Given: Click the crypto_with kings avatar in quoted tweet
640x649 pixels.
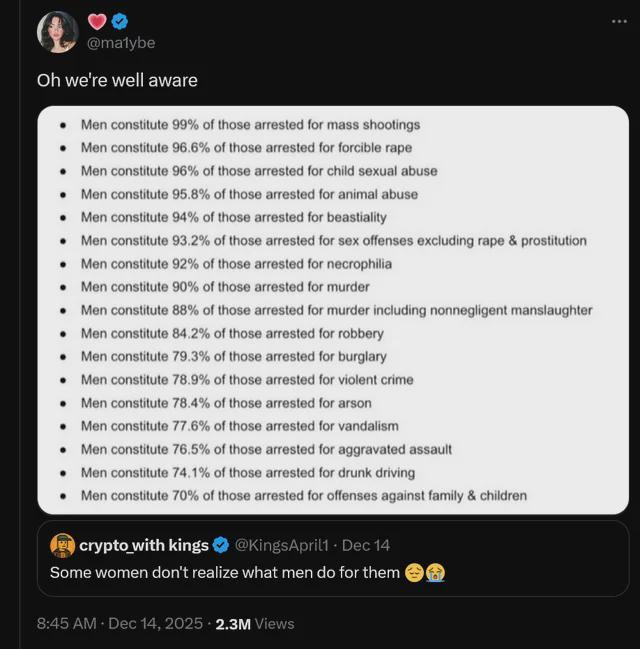Looking at the screenshot, I should (x=62, y=545).
